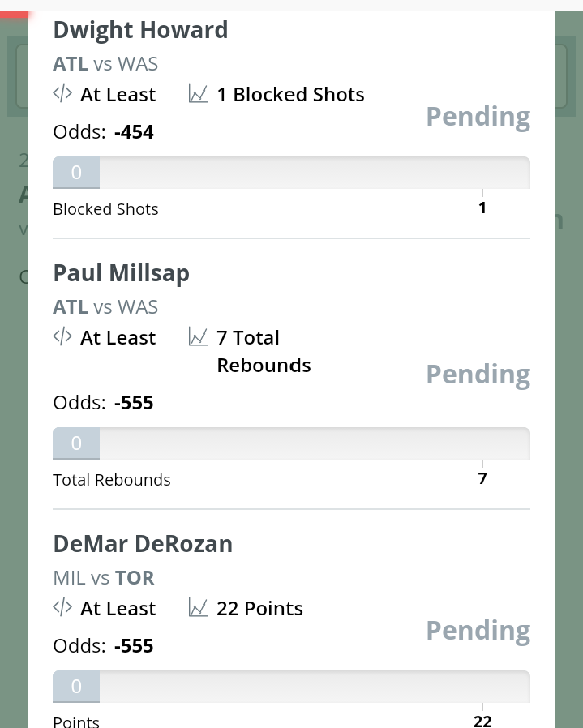This screenshot has height=728, width=583.
Task: Click the MIL vs TOR matchup text
Action: click(x=103, y=578)
